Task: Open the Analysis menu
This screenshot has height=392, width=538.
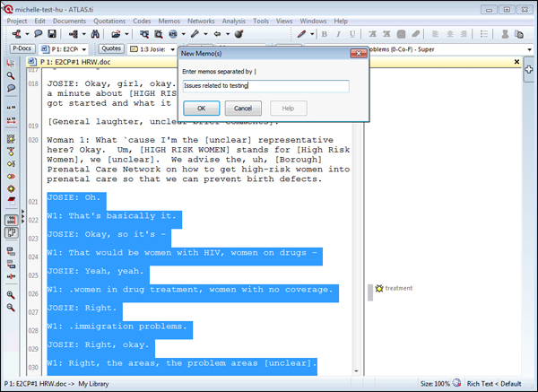Action: click(x=231, y=20)
